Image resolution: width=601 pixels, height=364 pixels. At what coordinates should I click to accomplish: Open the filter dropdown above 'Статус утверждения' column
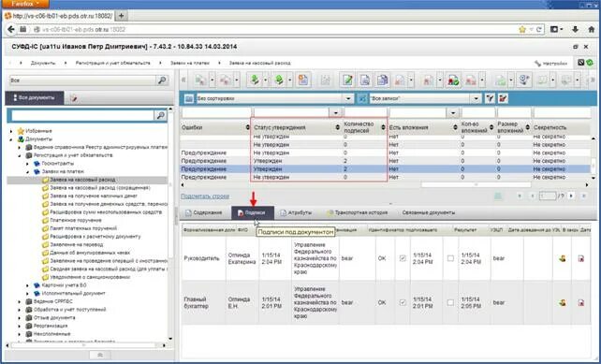tap(336, 112)
